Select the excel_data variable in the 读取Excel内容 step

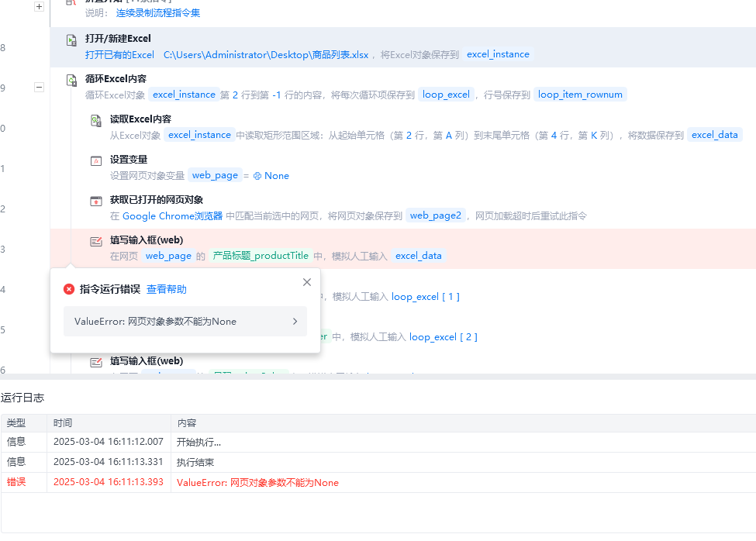(x=715, y=135)
